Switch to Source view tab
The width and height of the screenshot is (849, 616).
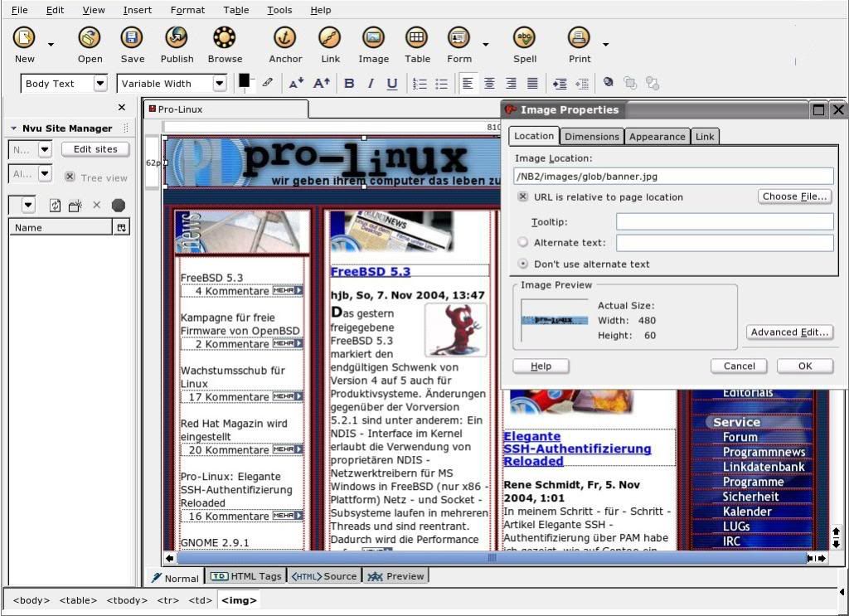point(324,576)
